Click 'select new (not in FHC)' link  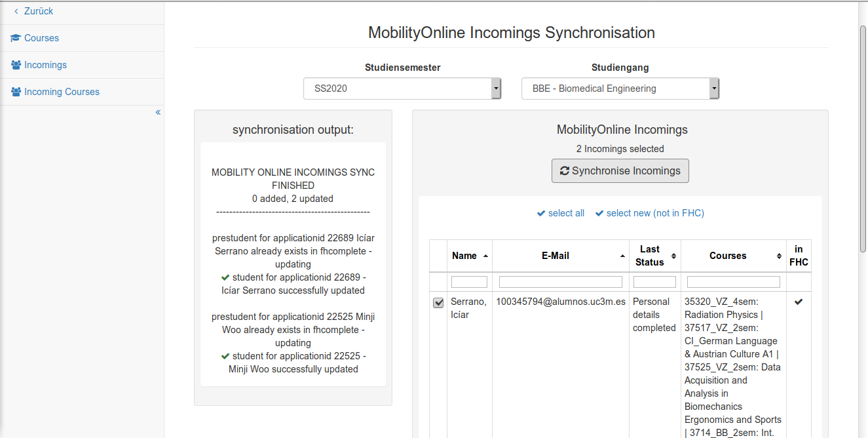(x=650, y=213)
